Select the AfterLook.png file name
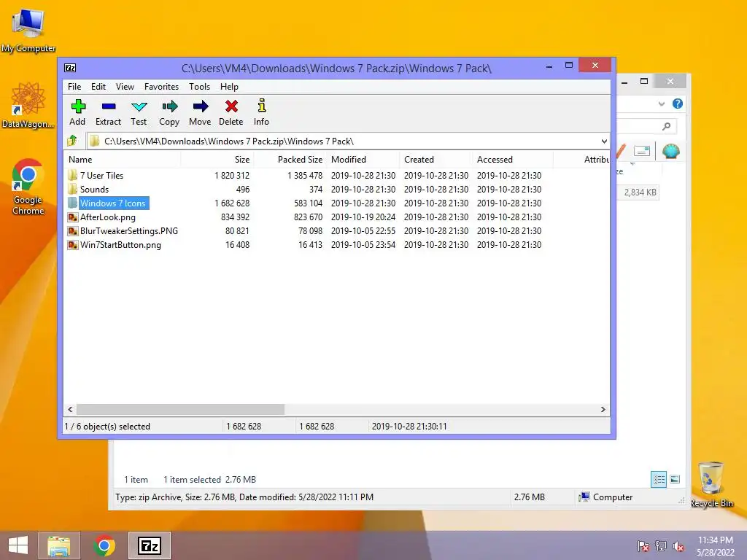 coord(108,217)
